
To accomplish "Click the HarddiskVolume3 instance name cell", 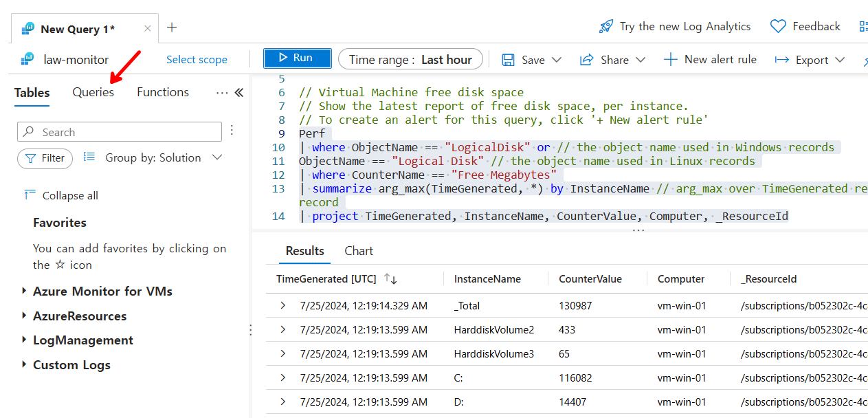I will click(x=494, y=354).
